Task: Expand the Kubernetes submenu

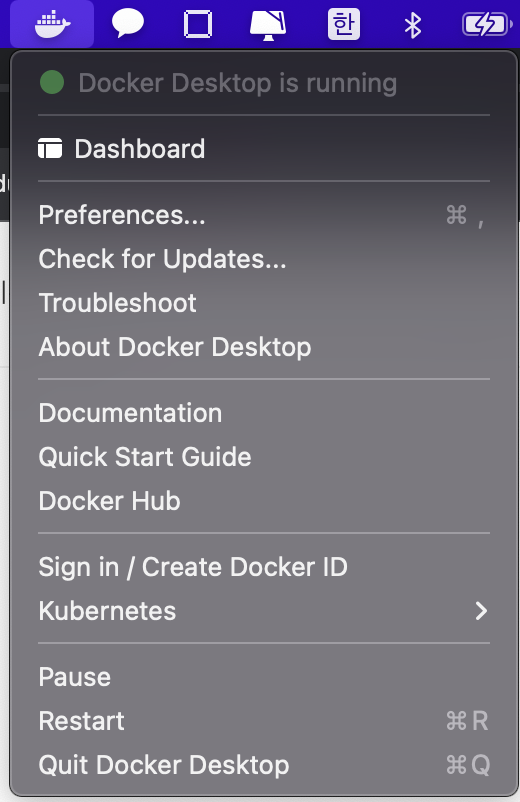Action: 264,611
